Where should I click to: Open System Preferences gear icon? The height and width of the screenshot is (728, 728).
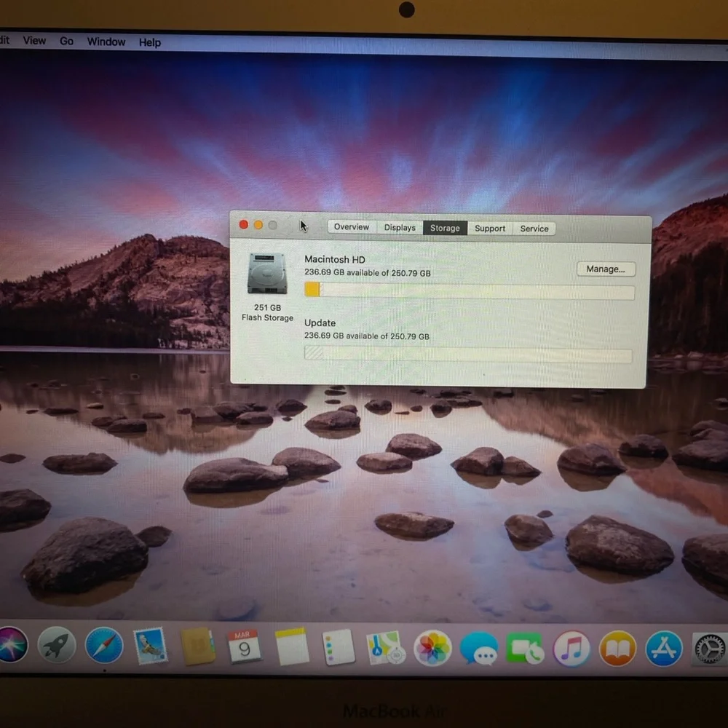point(709,649)
